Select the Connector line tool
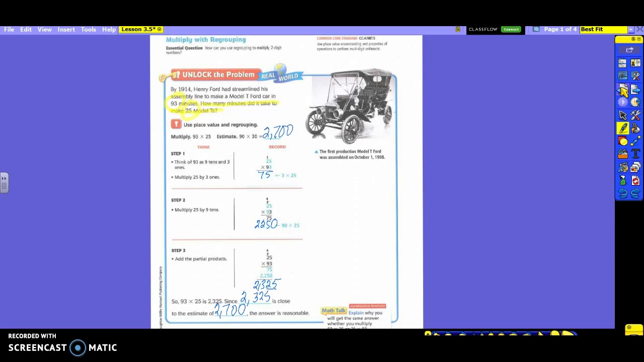 [635, 141]
